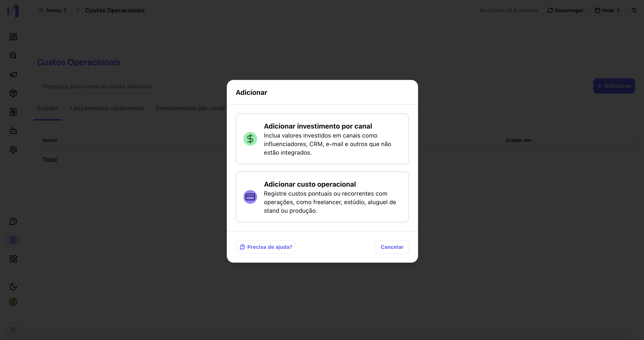Open the dashboard grid icon in sidebar
Viewport: 644px width, 340px height.
pyautogui.click(x=13, y=37)
